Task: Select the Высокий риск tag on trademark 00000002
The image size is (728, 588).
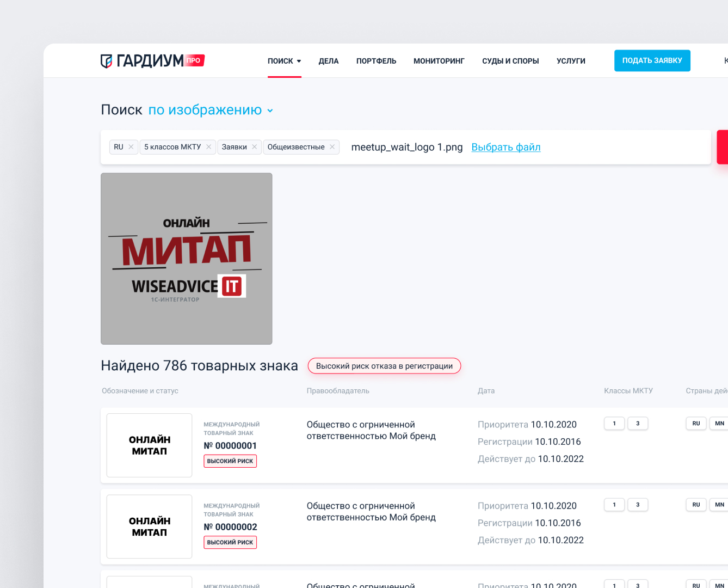Action: [x=230, y=542]
